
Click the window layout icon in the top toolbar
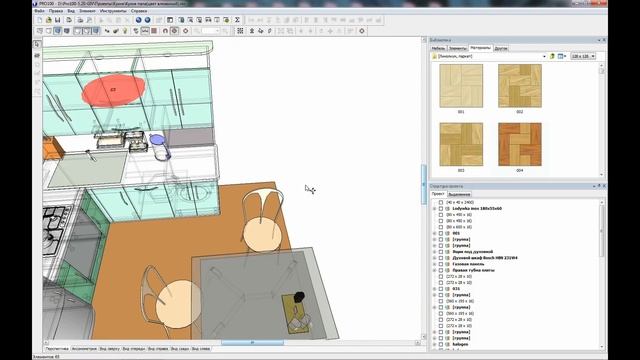point(170,20)
